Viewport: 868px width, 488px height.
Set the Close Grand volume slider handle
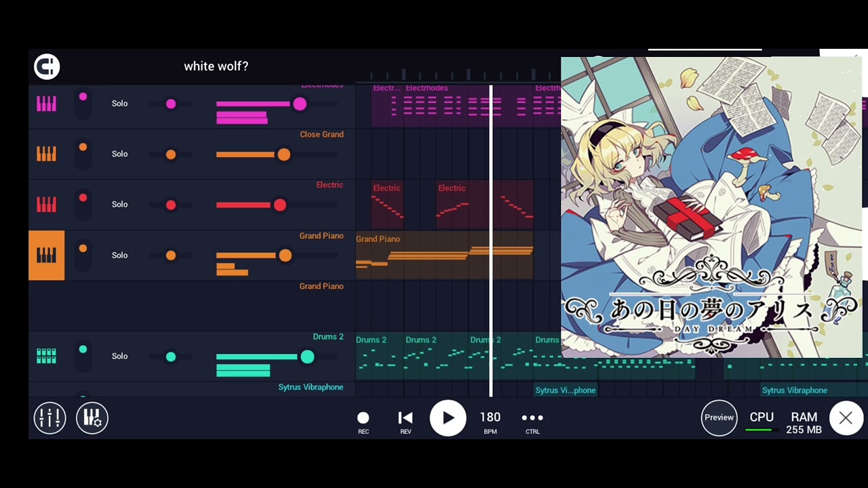tap(283, 155)
